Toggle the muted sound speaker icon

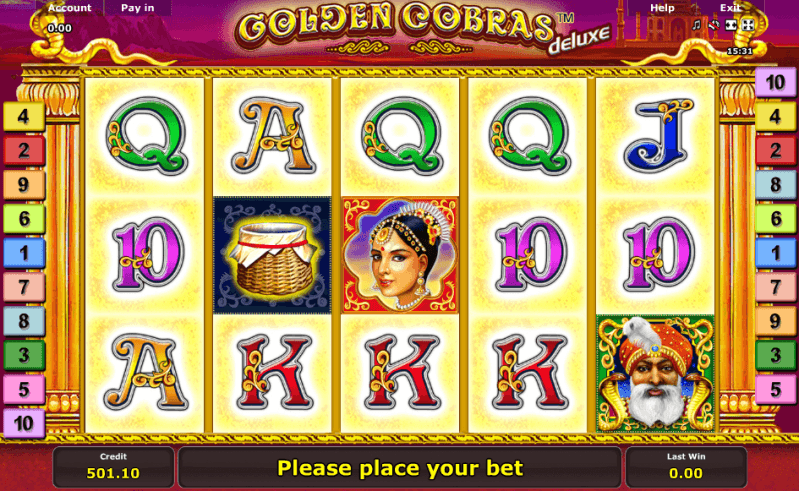[x=714, y=25]
